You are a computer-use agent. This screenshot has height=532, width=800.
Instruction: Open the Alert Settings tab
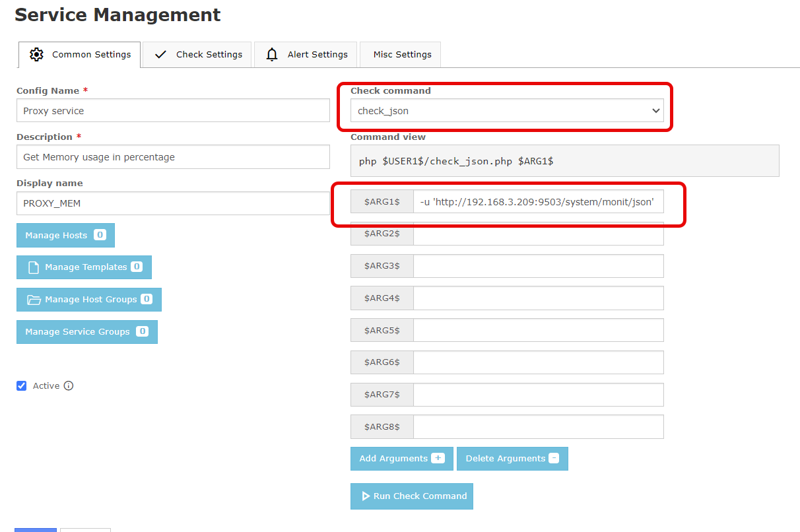(x=306, y=55)
